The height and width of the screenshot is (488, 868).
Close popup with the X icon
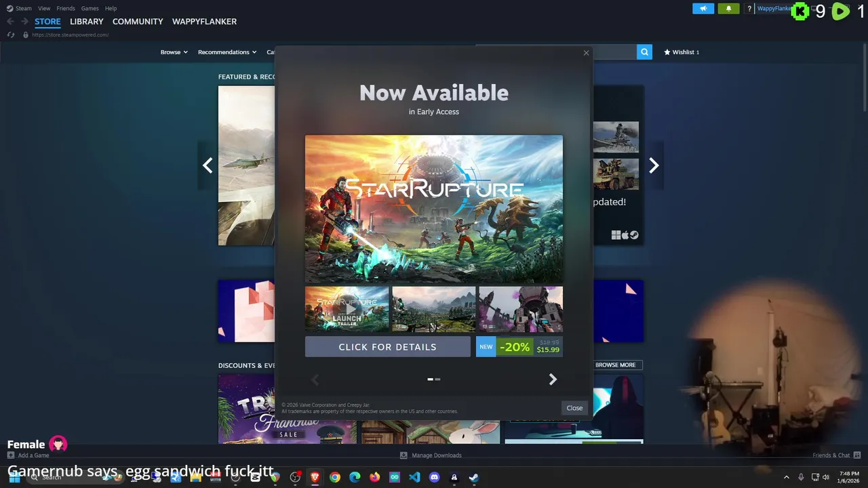click(x=586, y=53)
